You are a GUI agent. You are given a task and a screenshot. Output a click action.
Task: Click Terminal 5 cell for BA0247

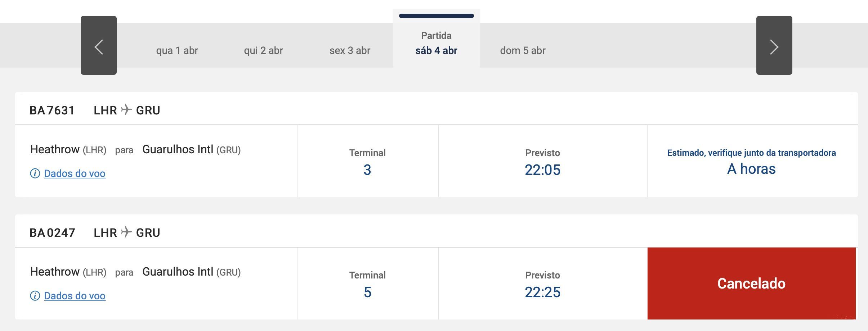(x=368, y=284)
